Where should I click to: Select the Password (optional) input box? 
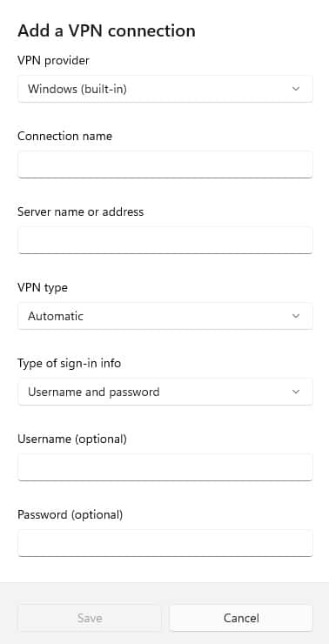[165, 543]
